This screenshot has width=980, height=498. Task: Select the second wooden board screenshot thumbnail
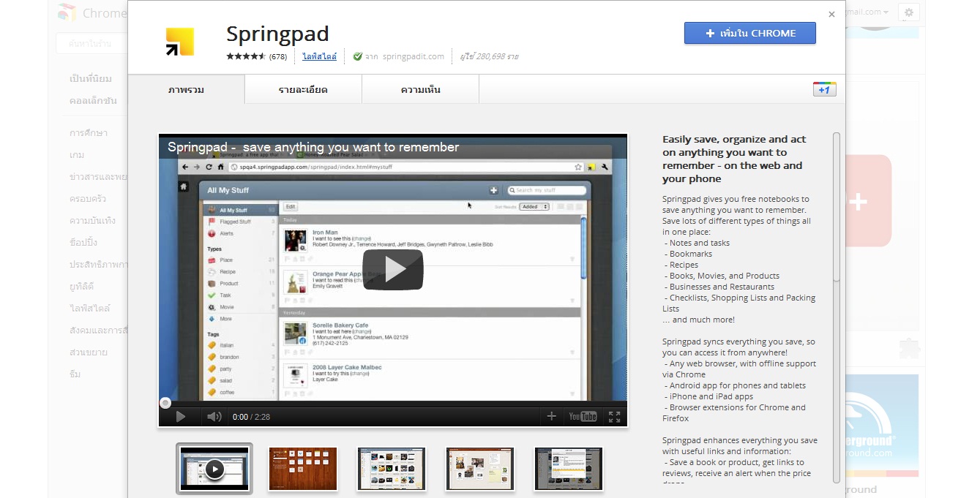click(x=303, y=469)
